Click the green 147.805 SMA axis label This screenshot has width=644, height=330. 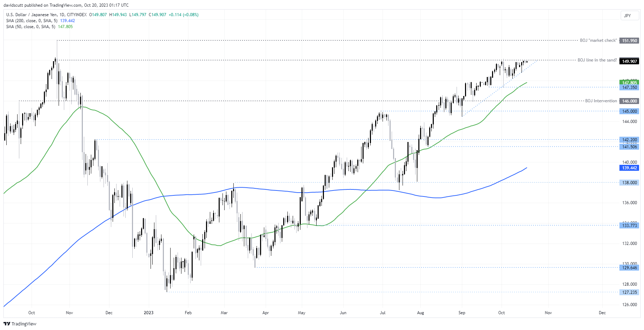click(x=629, y=83)
